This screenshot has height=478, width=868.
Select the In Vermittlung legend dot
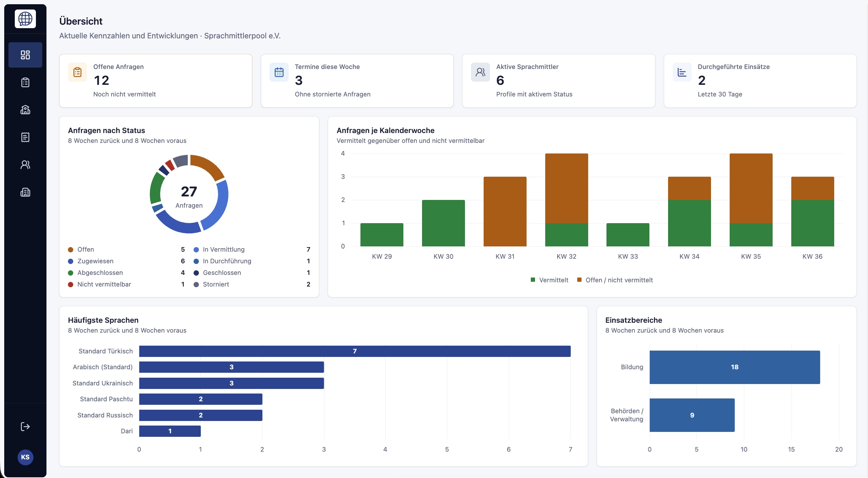(196, 250)
